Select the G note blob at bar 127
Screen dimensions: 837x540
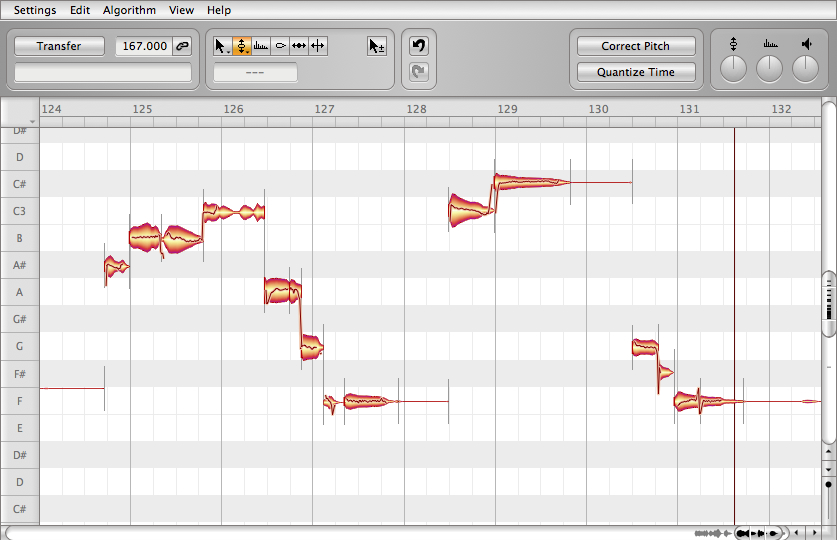(312, 347)
